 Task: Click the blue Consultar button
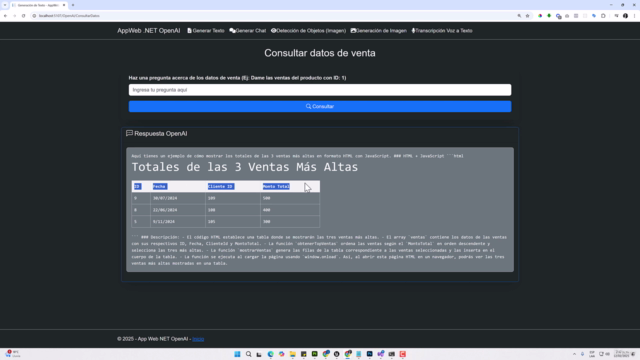tap(320, 106)
